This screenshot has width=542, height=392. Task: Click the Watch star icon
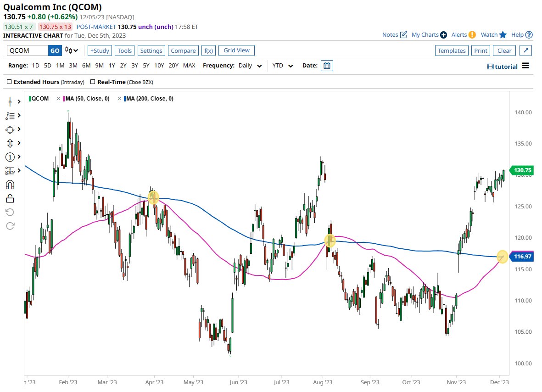pyautogui.click(x=503, y=34)
